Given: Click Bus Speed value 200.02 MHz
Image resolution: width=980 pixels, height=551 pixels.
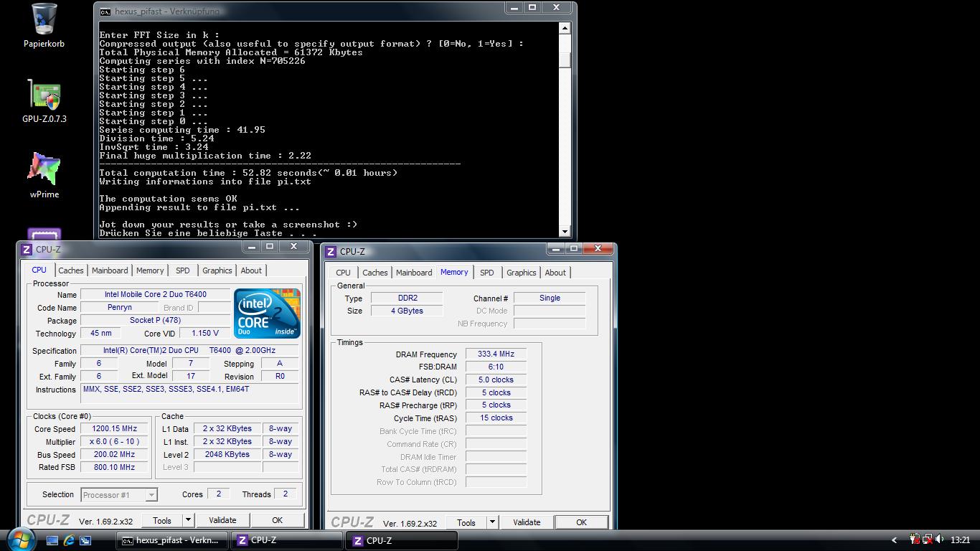Looking at the screenshot, I should click(113, 454).
